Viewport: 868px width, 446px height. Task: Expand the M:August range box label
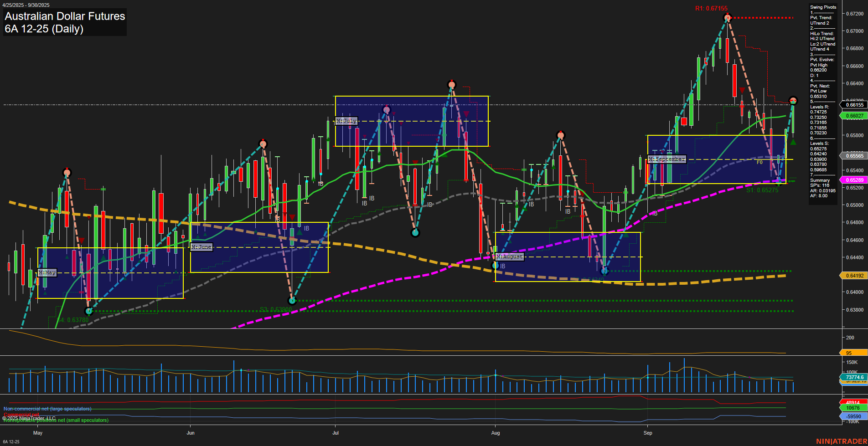(x=509, y=256)
